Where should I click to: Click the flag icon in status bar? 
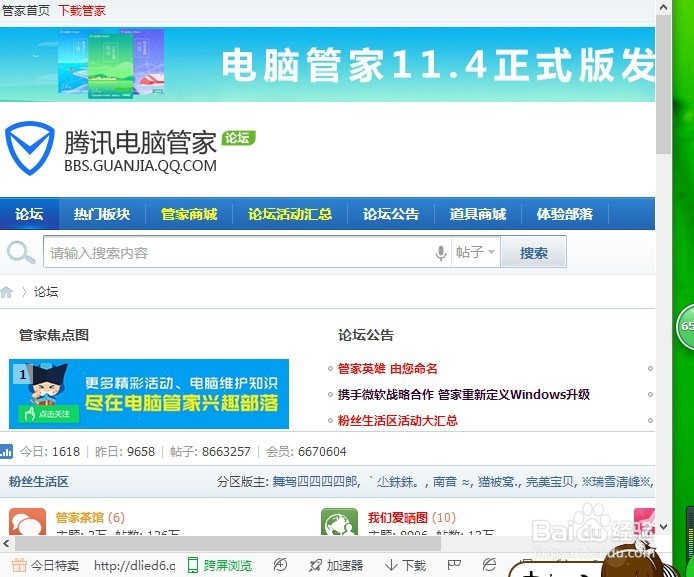point(454,565)
